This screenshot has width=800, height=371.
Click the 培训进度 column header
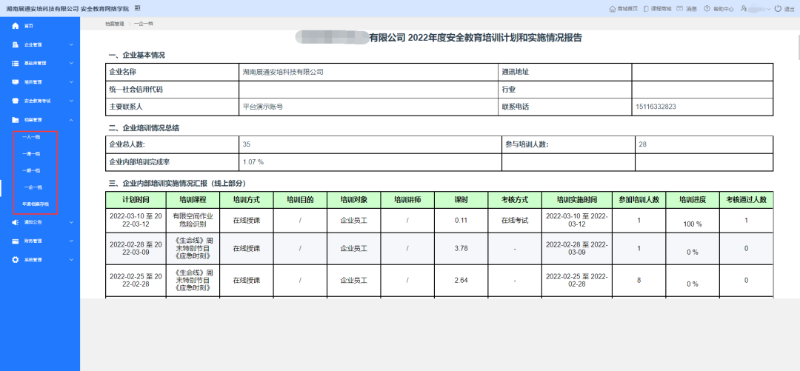692,200
